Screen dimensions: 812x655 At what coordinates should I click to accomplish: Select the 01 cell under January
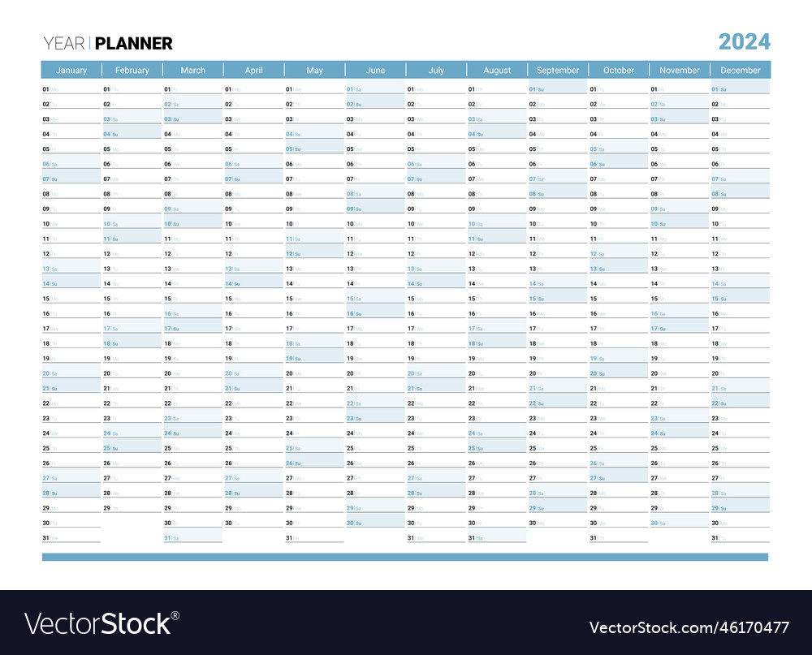click(x=71, y=88)
